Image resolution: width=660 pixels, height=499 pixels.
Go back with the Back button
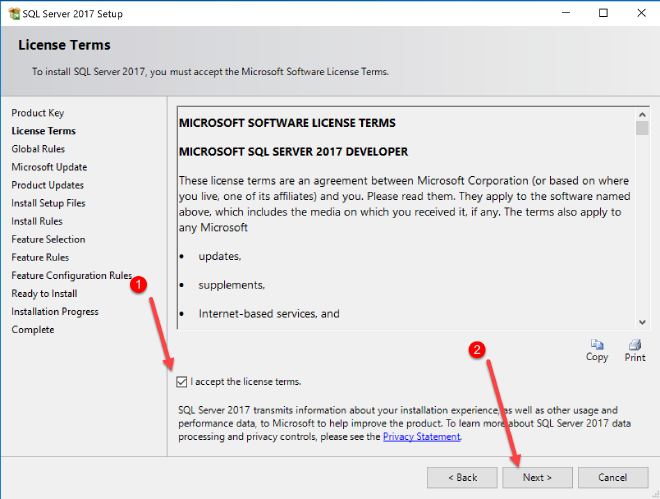pyautogui.click(x=461, y=477)
